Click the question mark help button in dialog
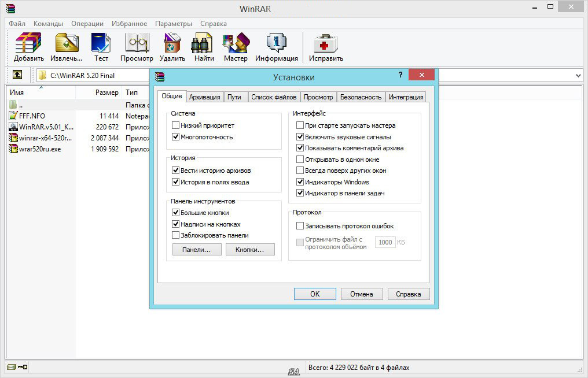The width and height of the screenshot is (588, 378). (400, 75)
